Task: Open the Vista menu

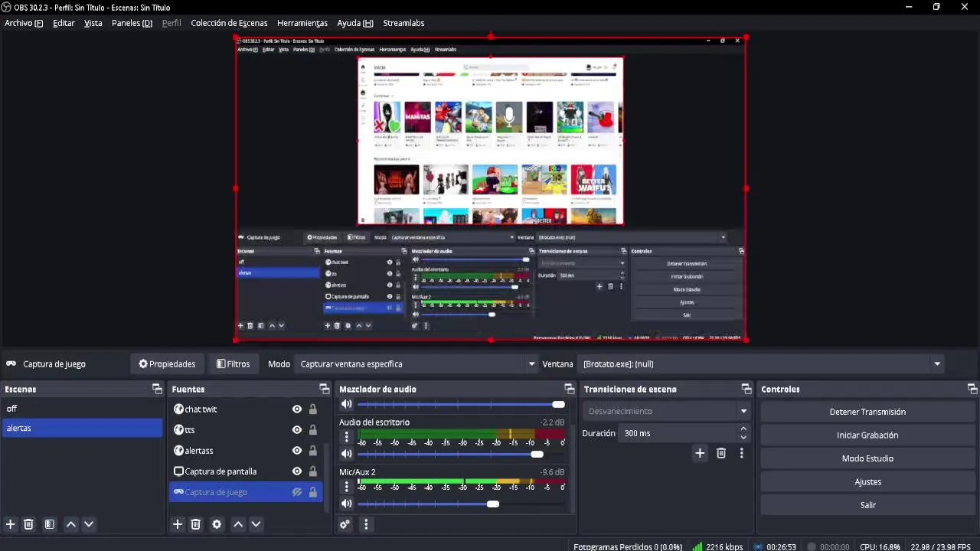Action: tap(93, 23)
